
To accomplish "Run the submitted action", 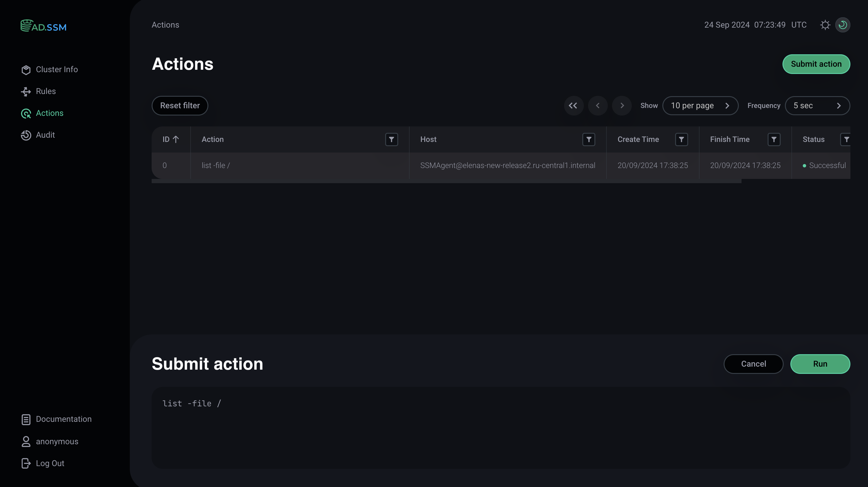I will coord(820,364).
